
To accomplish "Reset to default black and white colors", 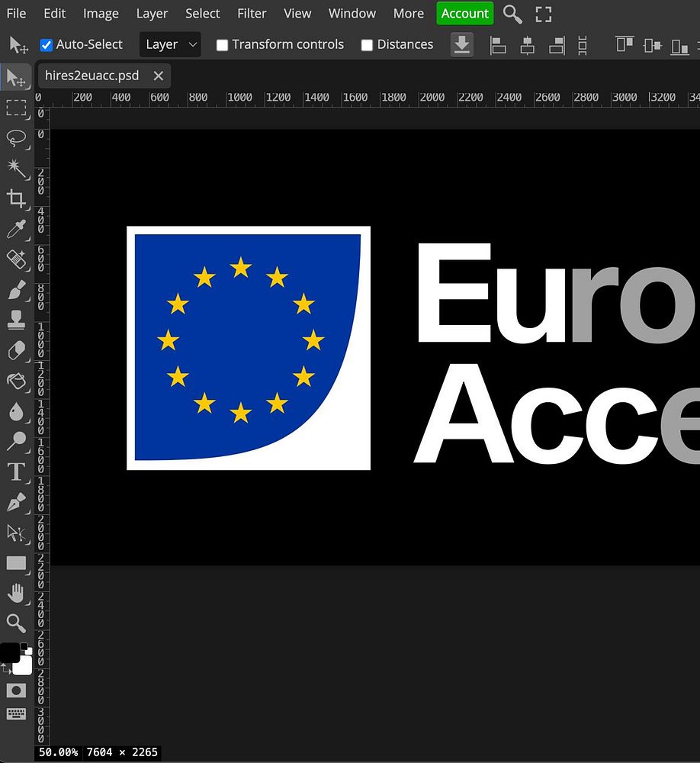I will [24, 648].
